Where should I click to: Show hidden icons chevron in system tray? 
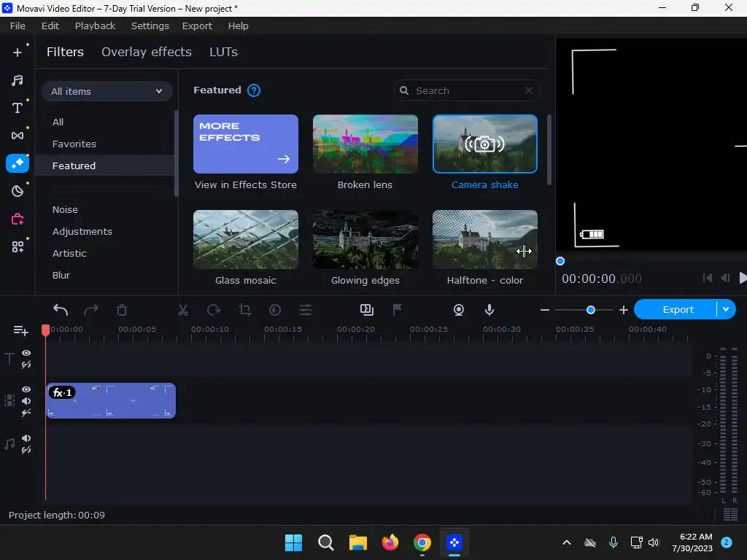click(566, 542)
